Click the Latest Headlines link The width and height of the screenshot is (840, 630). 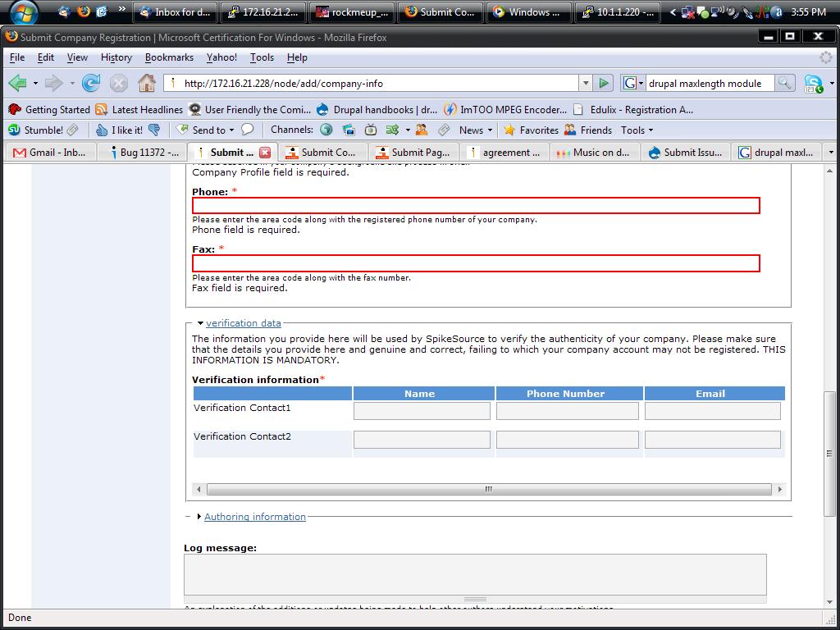(145, 109)
